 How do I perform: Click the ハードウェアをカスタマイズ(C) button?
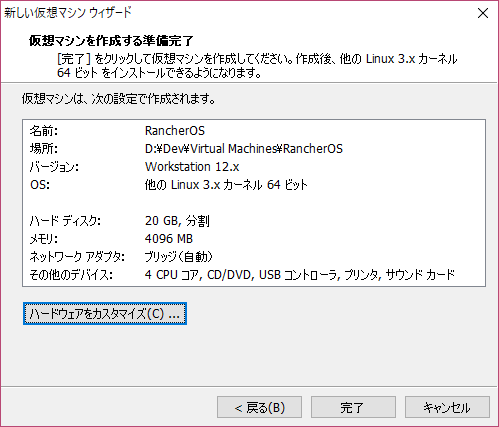[105, 314]
